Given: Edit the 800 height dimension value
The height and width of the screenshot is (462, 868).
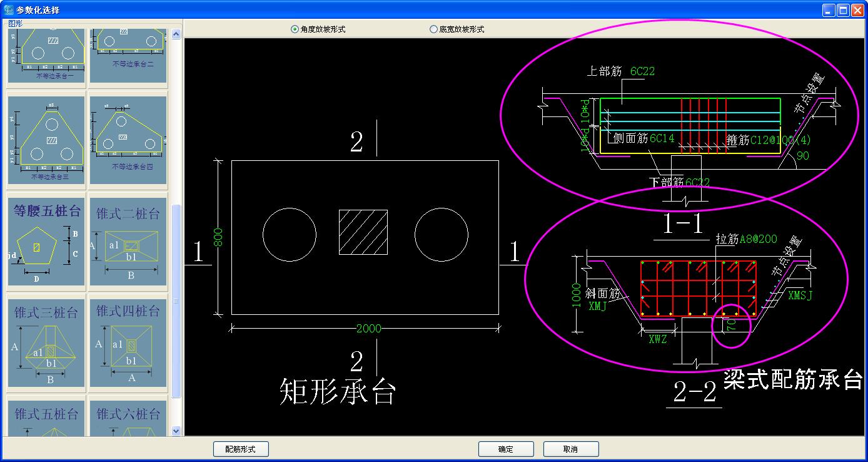Looking at the screenshot, I should click(x=219, y=237).
